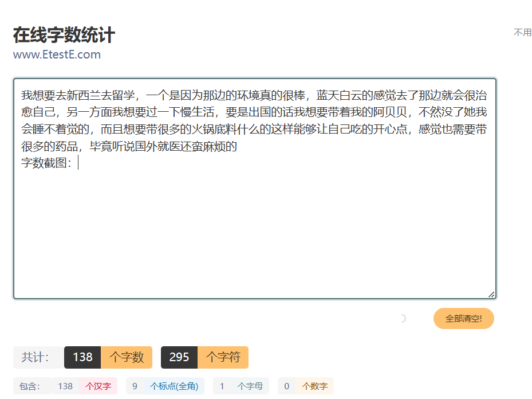
Task: Select the 138 value in 包含 row
Action: point(65,386)
